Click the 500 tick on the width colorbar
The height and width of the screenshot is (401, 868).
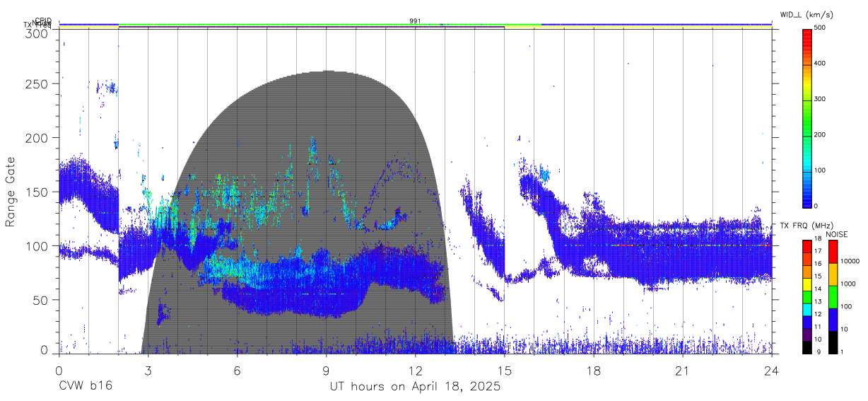click(820, 28)
